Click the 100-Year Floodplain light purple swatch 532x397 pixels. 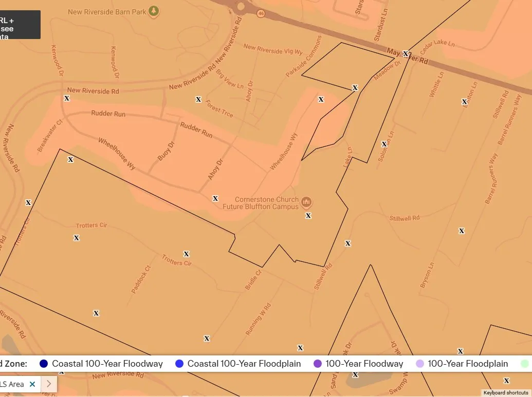(420, 364)
